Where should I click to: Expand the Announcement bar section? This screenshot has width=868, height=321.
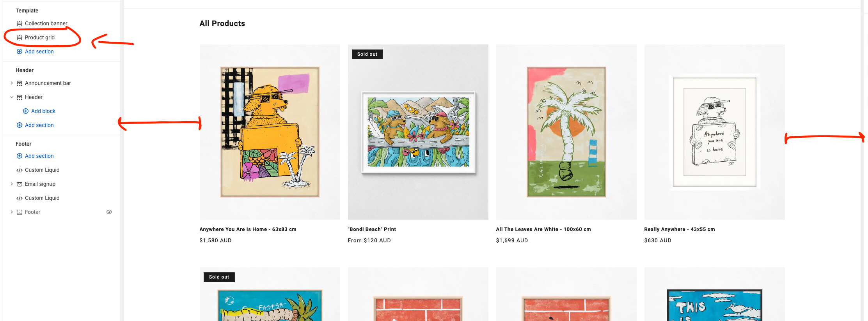(x=12, y=83)
